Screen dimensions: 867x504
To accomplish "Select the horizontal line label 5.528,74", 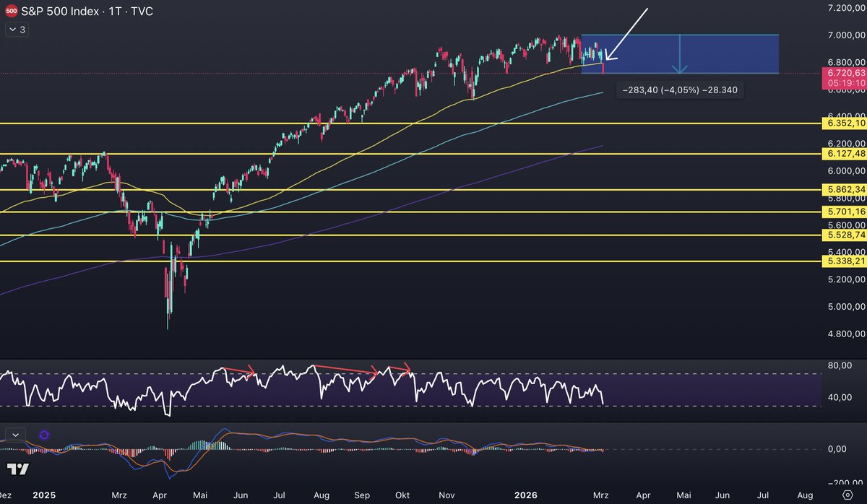I will tap(845, 235).
